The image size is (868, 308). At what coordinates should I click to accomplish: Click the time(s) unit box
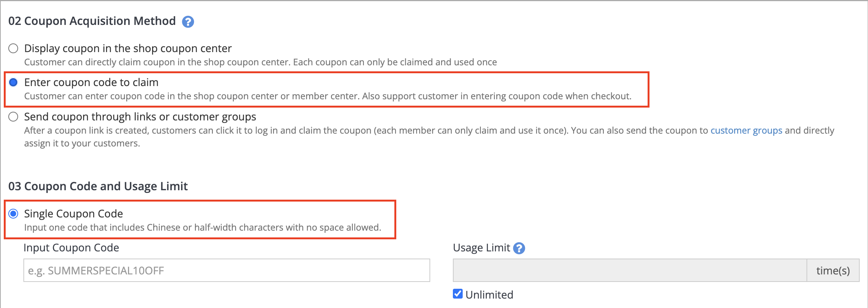pyautogui.click(x=833, y=270)
